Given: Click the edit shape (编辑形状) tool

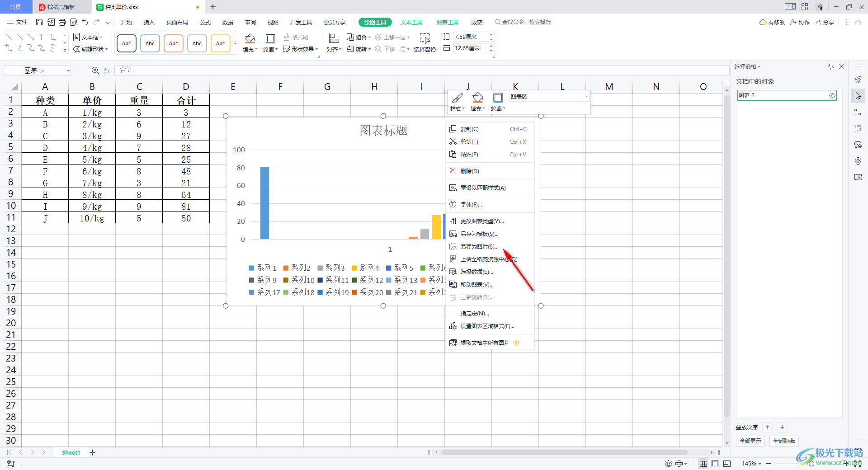Looking at the screenshot, I should 90,49.
